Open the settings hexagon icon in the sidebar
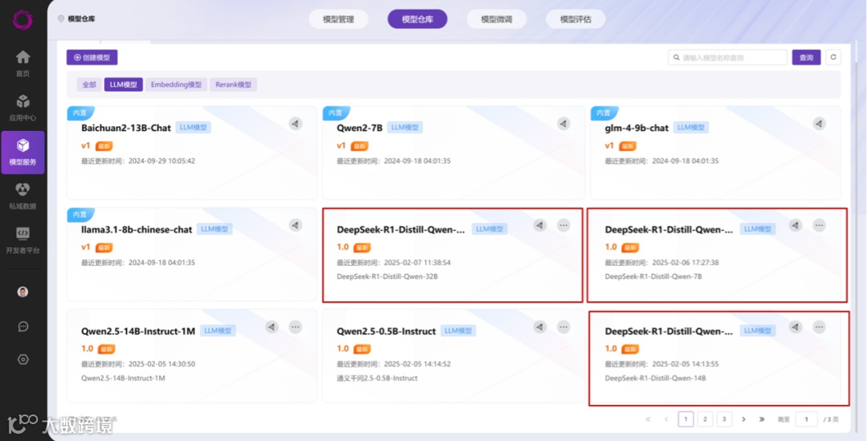868x441 pixels. tap(23, 359)
